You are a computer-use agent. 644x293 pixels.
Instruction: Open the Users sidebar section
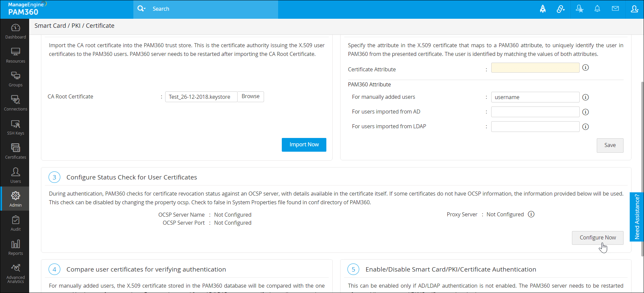pyautogui.click(x=15, y=175)
